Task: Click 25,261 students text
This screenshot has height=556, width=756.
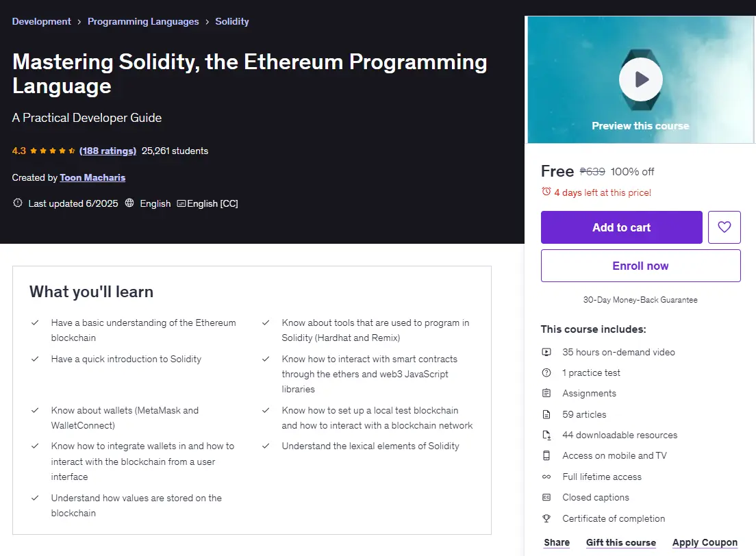Action: pyautogui.click(x=175, y=151)
